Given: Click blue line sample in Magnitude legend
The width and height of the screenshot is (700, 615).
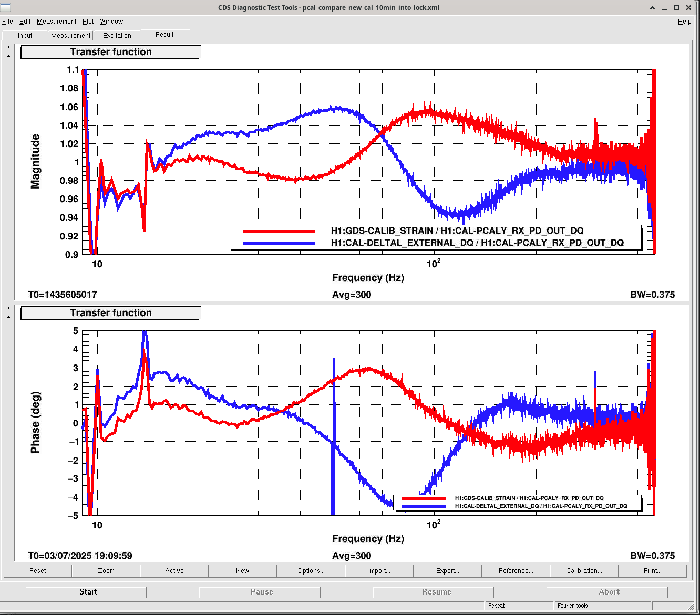Looking at the screenshot, I should click(279, 243).
